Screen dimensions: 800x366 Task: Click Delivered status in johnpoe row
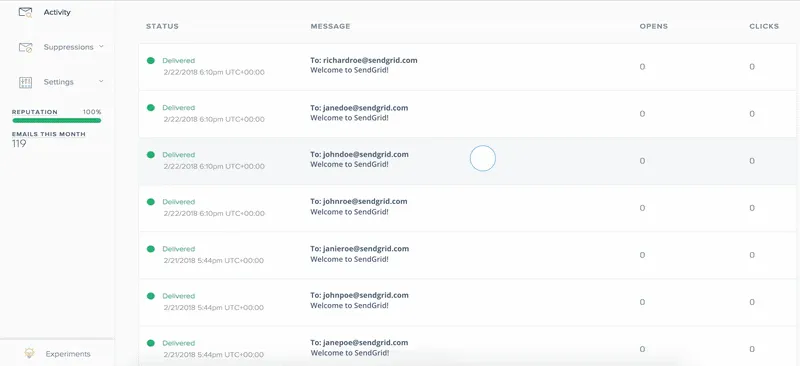pyautogui.click(x=179, y=296)
